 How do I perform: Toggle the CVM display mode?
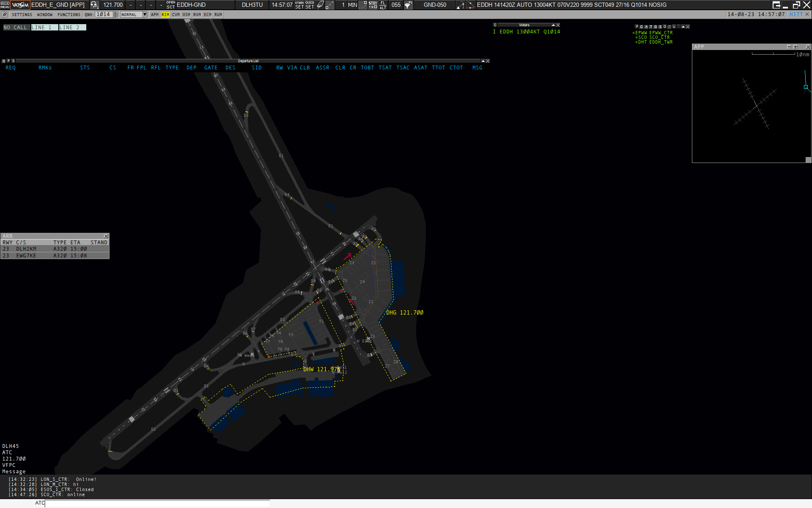click(176, 14)
